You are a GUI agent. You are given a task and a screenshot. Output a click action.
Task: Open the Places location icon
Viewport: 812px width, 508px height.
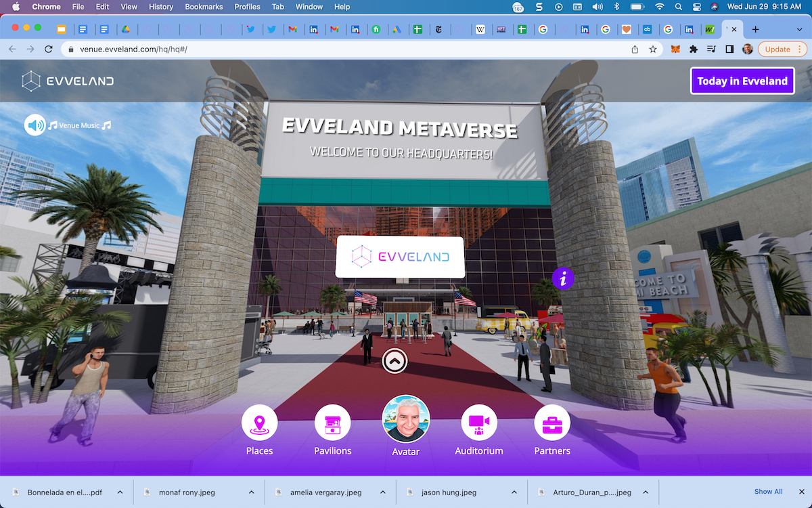(259, 423)
